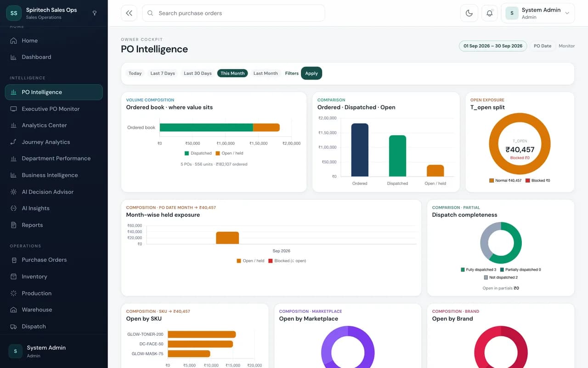Select the Today range chip

pos(135,73)
